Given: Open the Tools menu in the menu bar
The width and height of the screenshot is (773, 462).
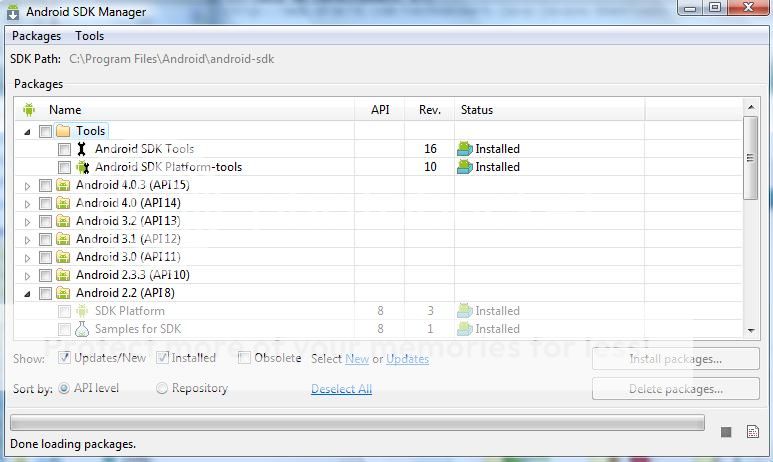Looking at the screenshot, I should [x=90, y=36].
